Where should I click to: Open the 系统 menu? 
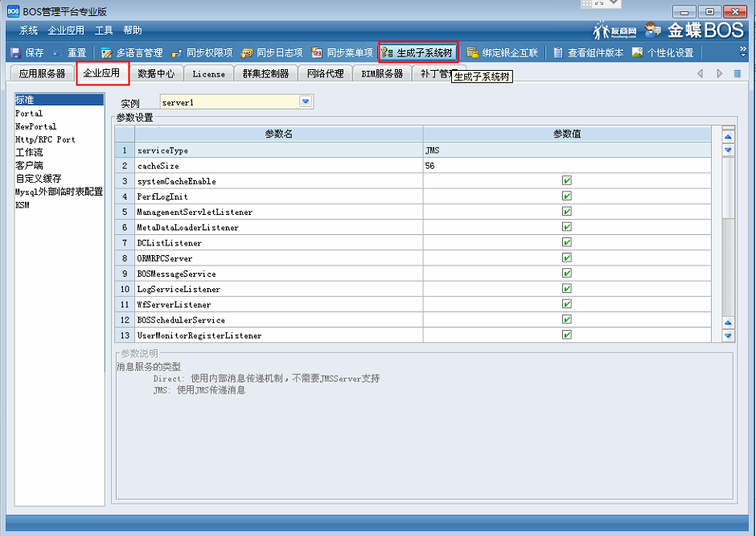tap(28, 31)
